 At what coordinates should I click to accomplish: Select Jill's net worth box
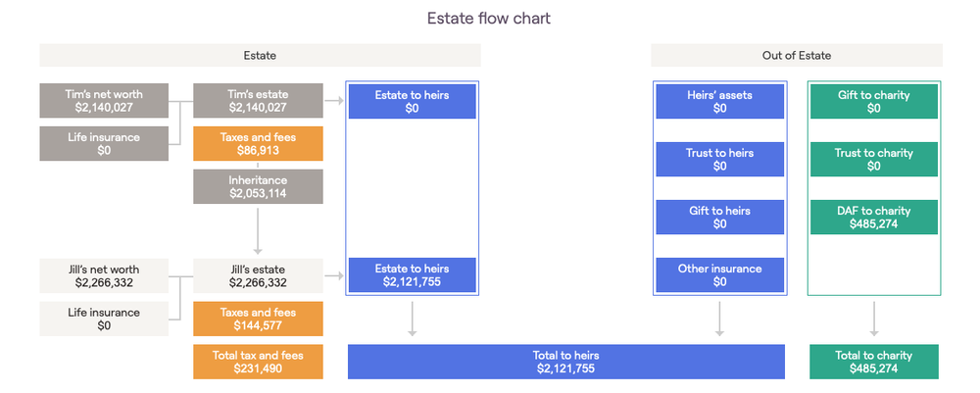[104, 276]
